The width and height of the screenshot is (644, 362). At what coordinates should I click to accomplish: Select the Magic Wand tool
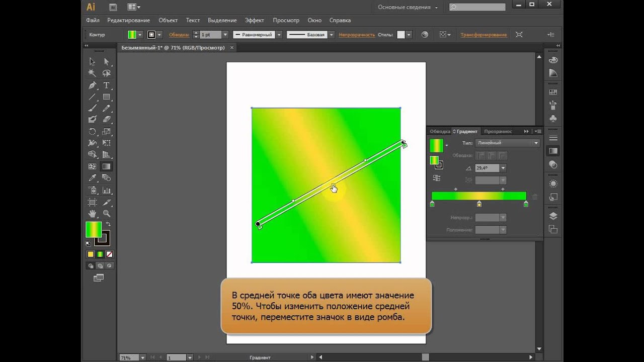tap(93, 73)
